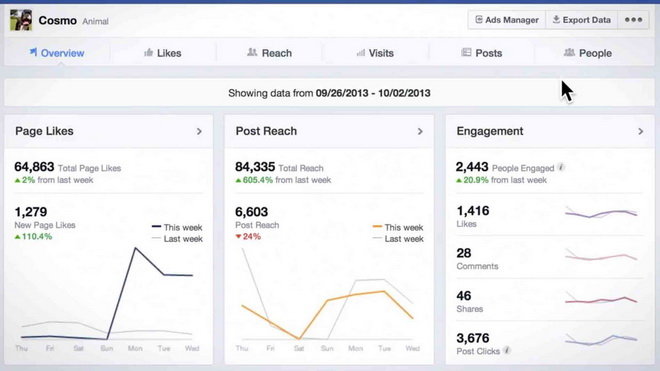Select the Overview tab
This screenshot has width=660, height=371.
point(57,53)
